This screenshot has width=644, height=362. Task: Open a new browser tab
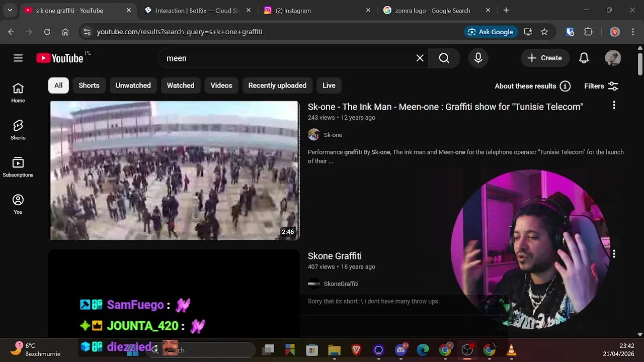pyautogui.click(x=506, y=10)
